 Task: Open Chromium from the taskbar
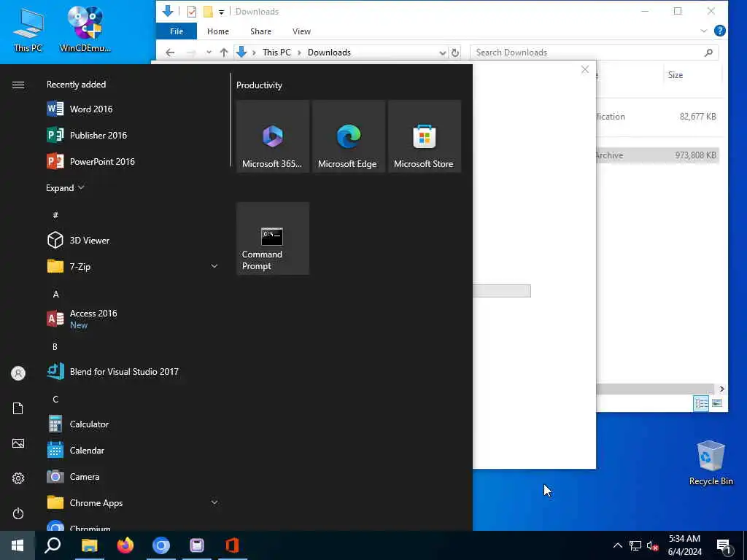pos(161,545)
